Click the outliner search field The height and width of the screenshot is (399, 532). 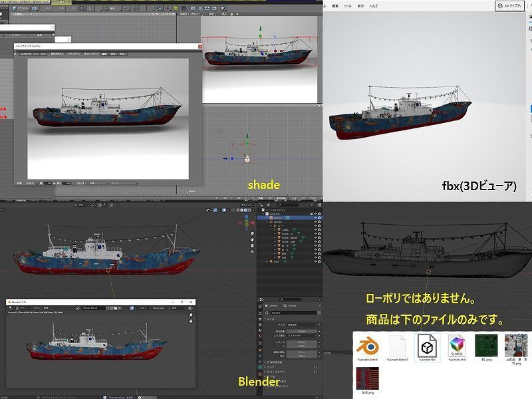coord(288,205)
